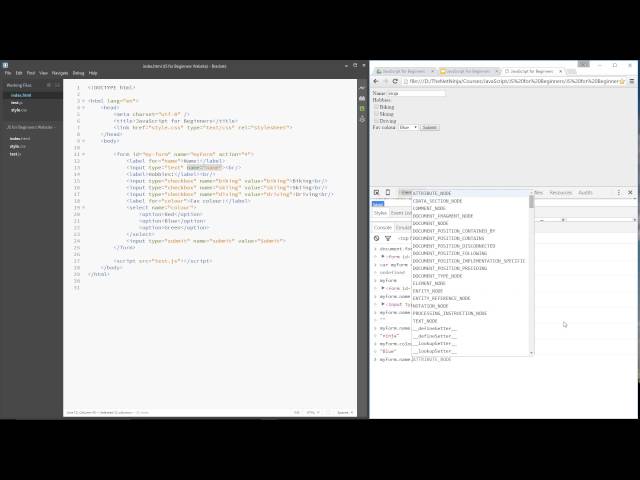Tick the Skiing checkbox
The image size is (640, 480).
pyautogui.click(x=376, y=114)
